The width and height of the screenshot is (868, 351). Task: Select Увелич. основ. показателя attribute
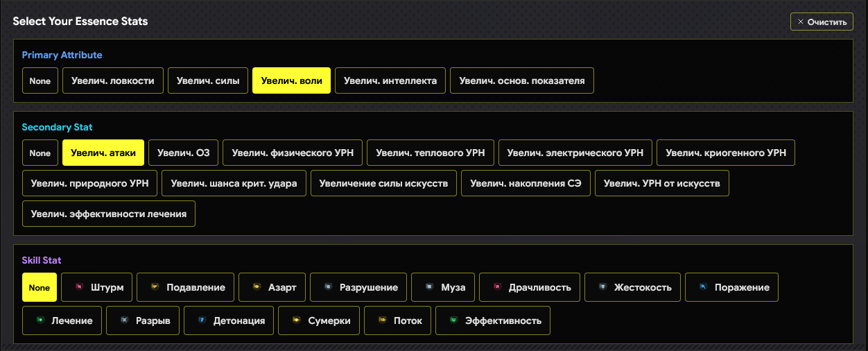click(521, 80)
